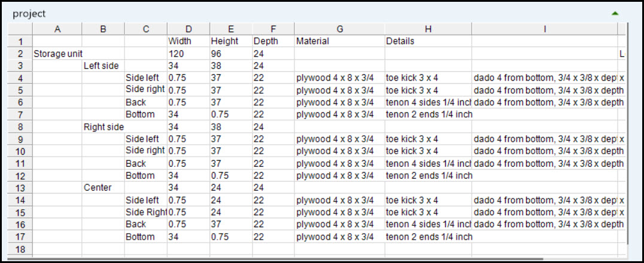Click the row 8 header

click(x=19, y=127)
